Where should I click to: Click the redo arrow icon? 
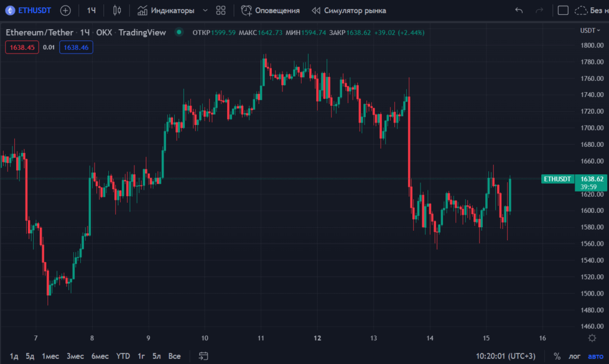coord(539,11)
